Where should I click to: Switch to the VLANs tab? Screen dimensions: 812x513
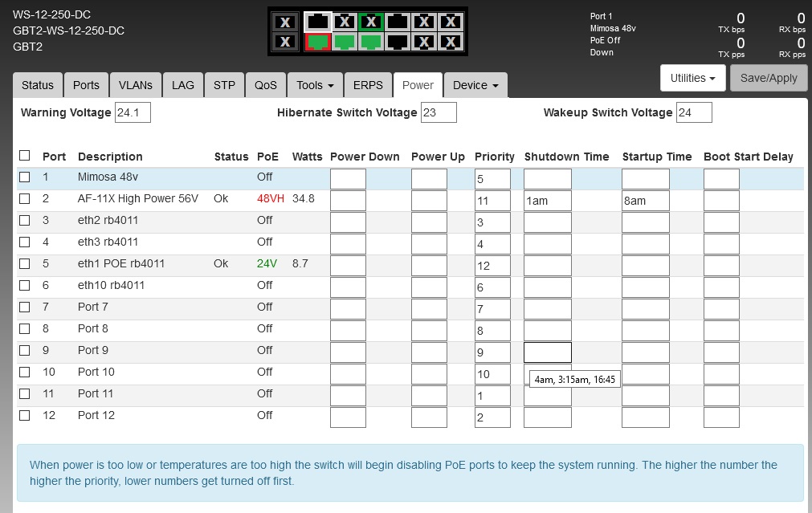point(135,85)
